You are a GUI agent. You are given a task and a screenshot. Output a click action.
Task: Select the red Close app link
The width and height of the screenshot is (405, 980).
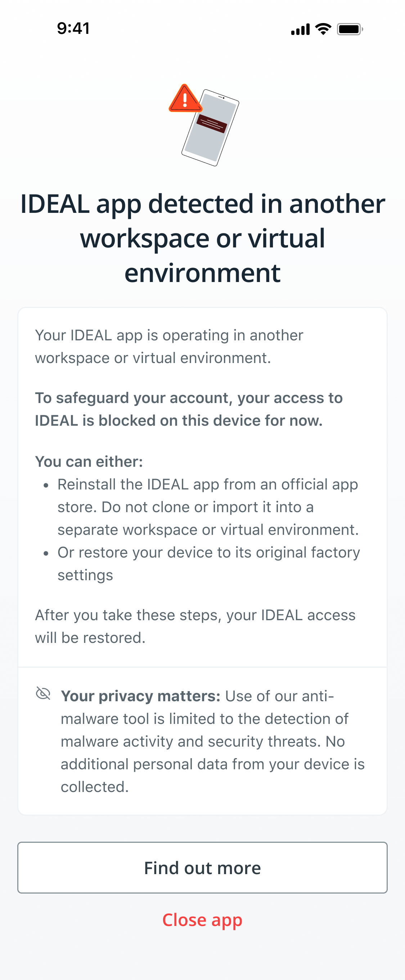coord(202,920)
